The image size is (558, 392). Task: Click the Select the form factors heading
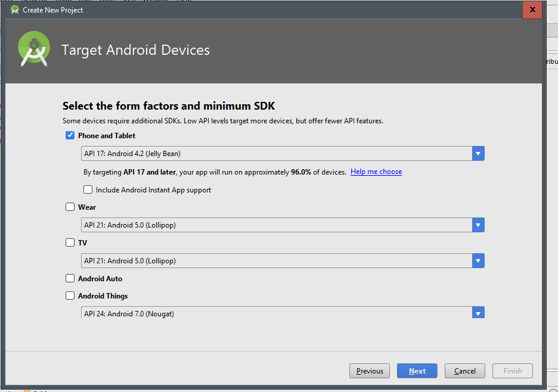pyautogui.click(x=169, y=106)
